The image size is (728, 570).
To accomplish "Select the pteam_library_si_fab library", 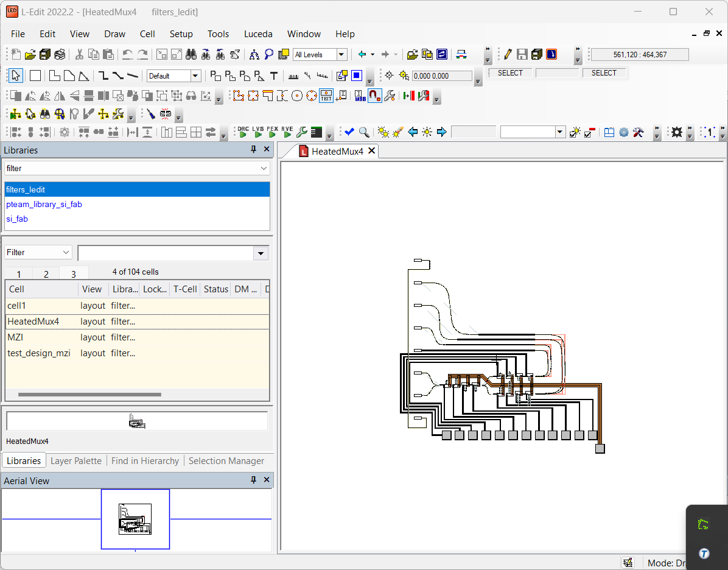I will tap(44, 205).
